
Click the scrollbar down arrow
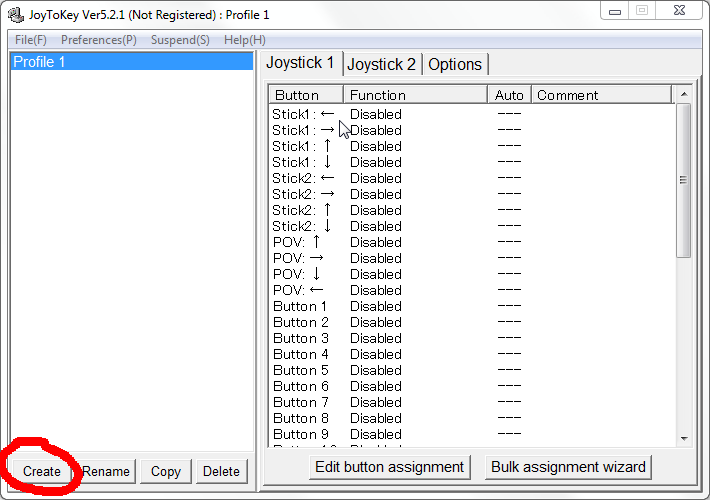click(684, 438)
